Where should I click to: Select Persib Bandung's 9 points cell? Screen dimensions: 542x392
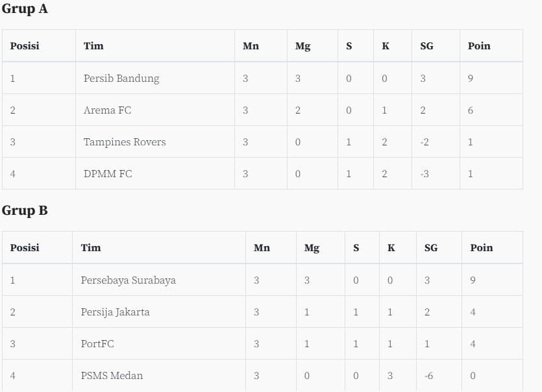pos(491,78)
